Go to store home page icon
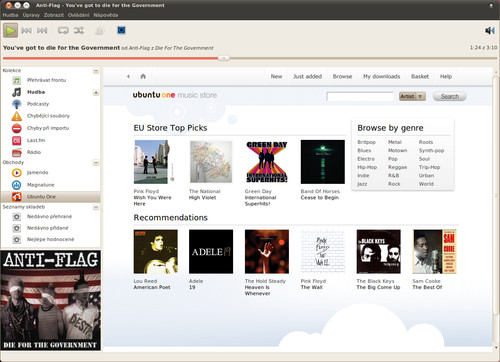The height and width of the screenshot is (362, 500). (x=143, y=76)
